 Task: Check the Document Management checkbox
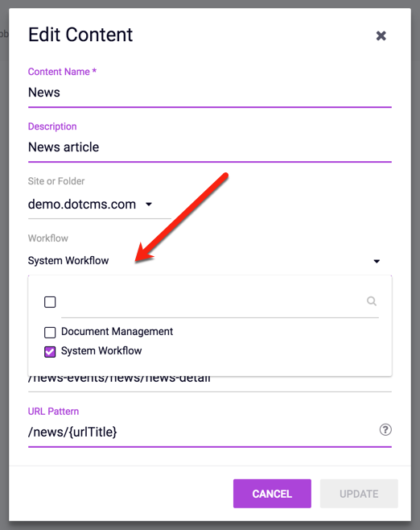click(50, 333)
